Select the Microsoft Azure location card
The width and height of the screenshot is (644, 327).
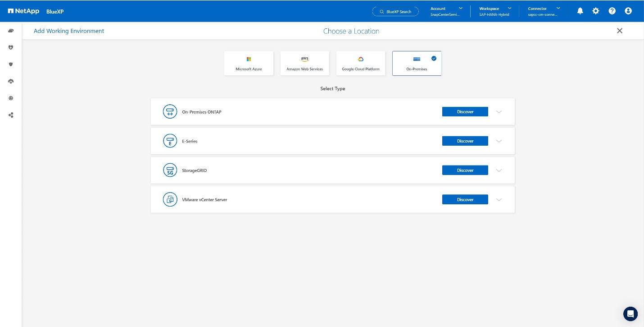point(249,63)
